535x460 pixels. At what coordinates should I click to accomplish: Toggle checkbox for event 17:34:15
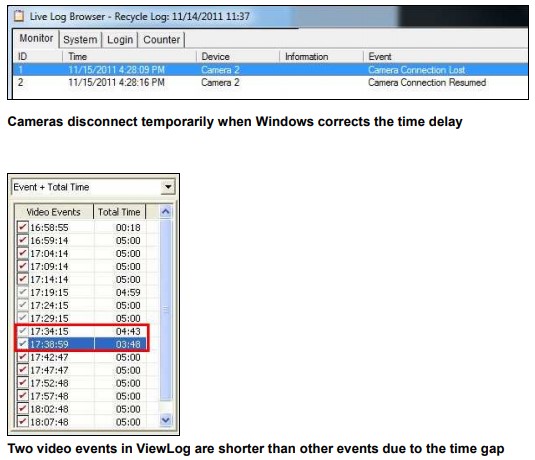click(x=23, y=331)
